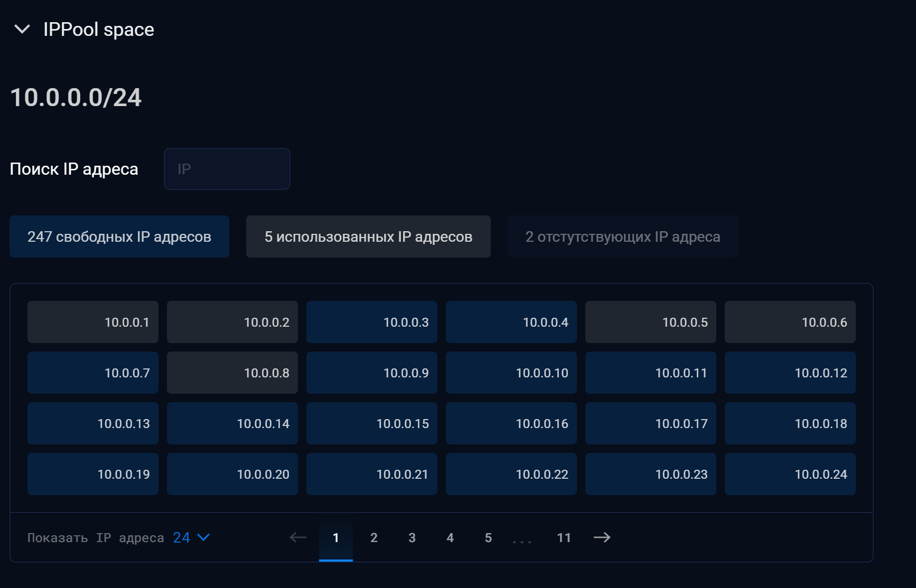916x588 pixels.
Task: Choose free address 10.0.0.12
Action: pos(790,373)
